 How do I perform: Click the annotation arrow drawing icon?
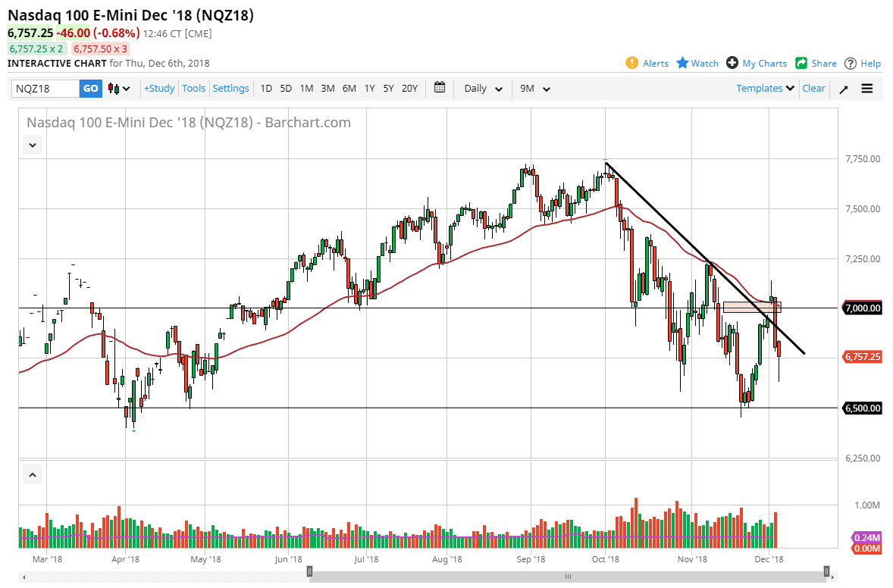tap(844, 89)
